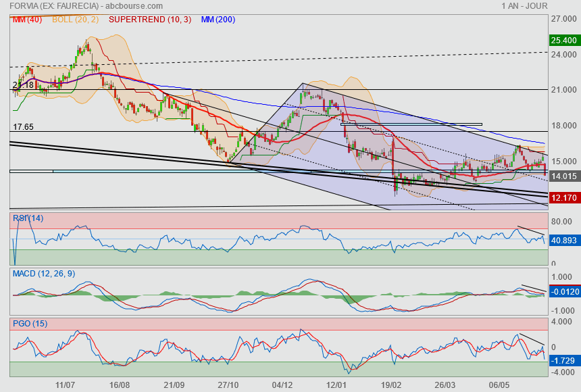Viewport: 581px width, 392px height.
Task: Select the 17.65 horizontal level label
Action: pyautogui.click(x=23, y=127)
